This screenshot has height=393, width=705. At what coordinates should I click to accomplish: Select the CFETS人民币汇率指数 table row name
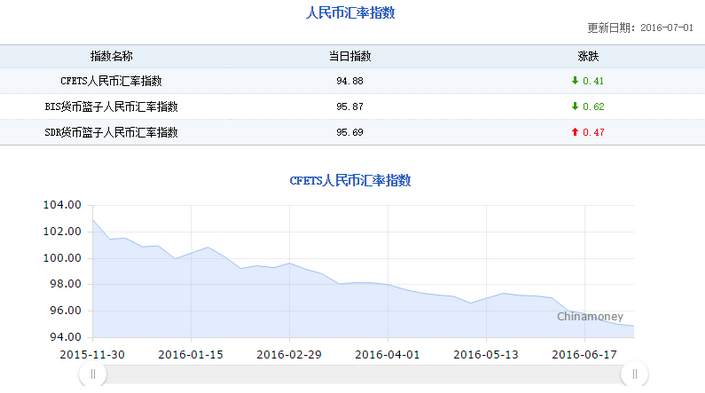point(111,81)
